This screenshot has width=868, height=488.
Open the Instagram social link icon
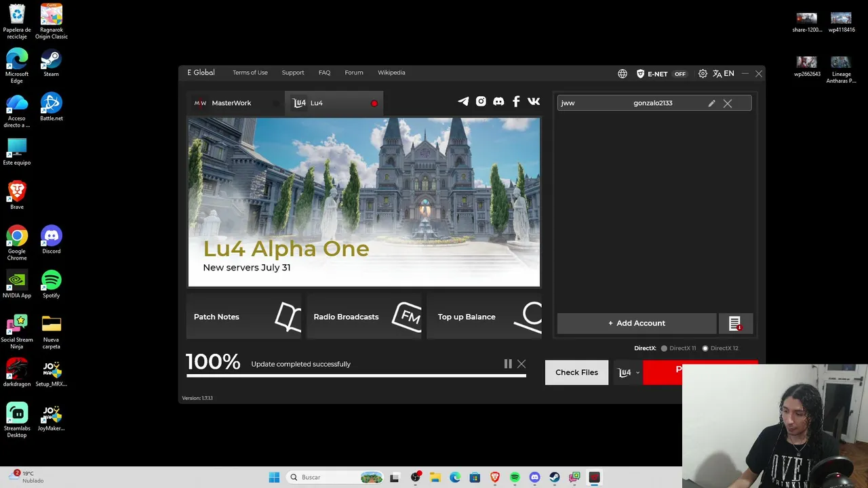coord(481,102)
